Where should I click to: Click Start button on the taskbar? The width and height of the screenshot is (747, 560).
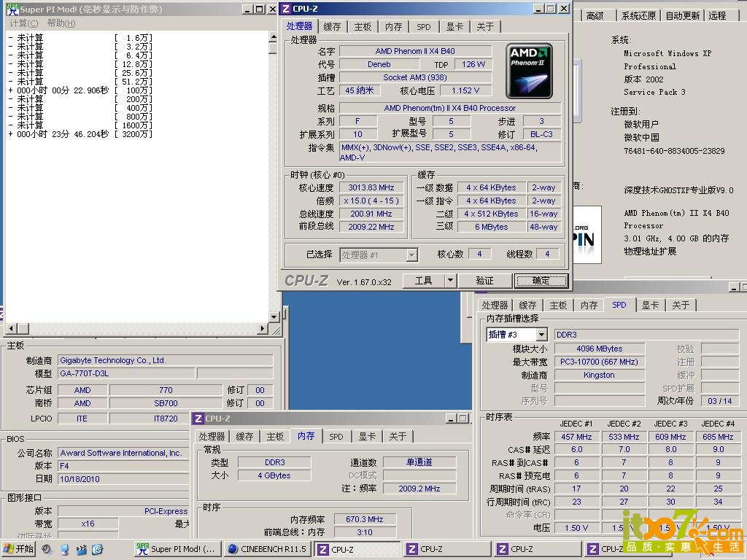(18, 549)
